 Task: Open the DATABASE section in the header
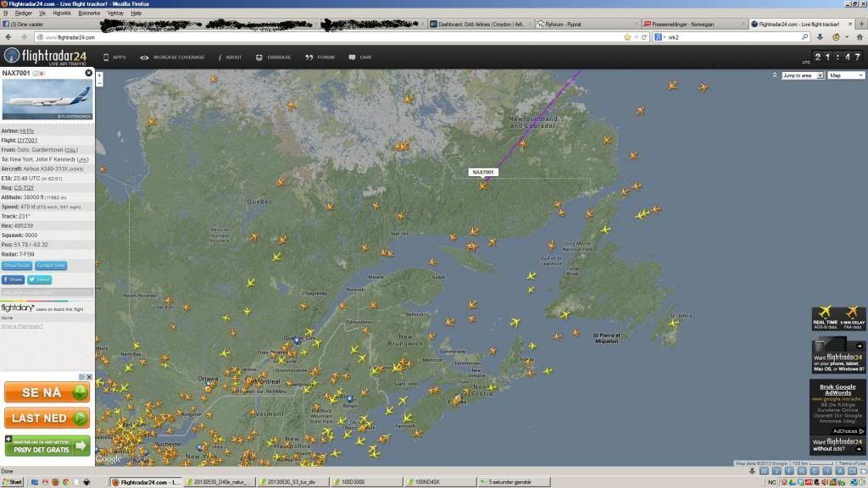coord(274,57)
